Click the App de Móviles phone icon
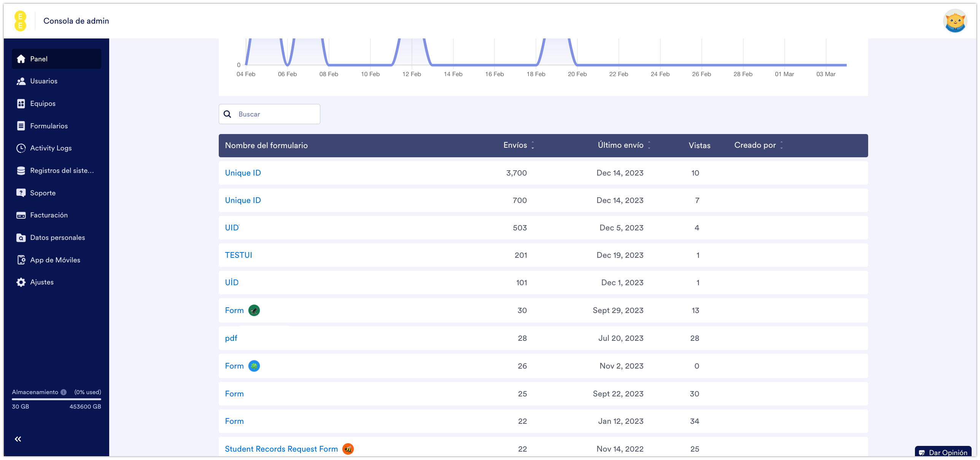The width and height of the screenshot is (980, 460). [21, 260]
